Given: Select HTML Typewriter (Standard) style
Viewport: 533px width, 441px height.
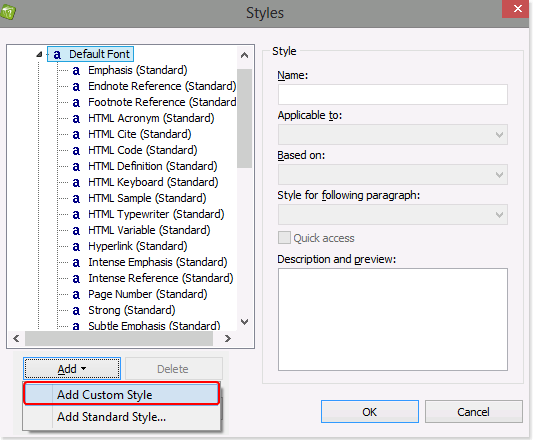Looking at the screenshot, I should (156, 214).
